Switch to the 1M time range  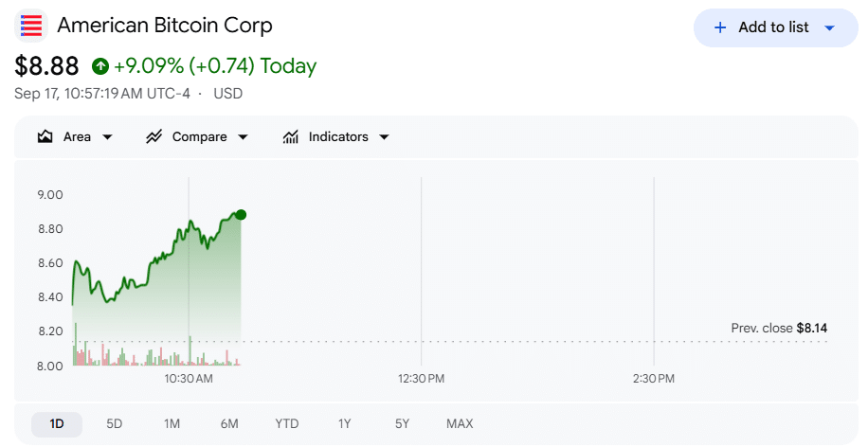coord(172,424)
